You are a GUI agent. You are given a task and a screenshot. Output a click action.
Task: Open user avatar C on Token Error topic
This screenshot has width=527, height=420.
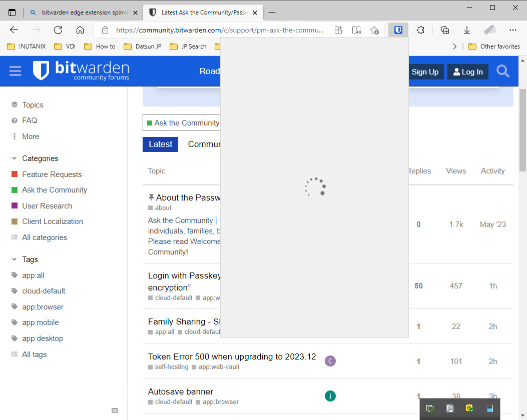(330, 361)
